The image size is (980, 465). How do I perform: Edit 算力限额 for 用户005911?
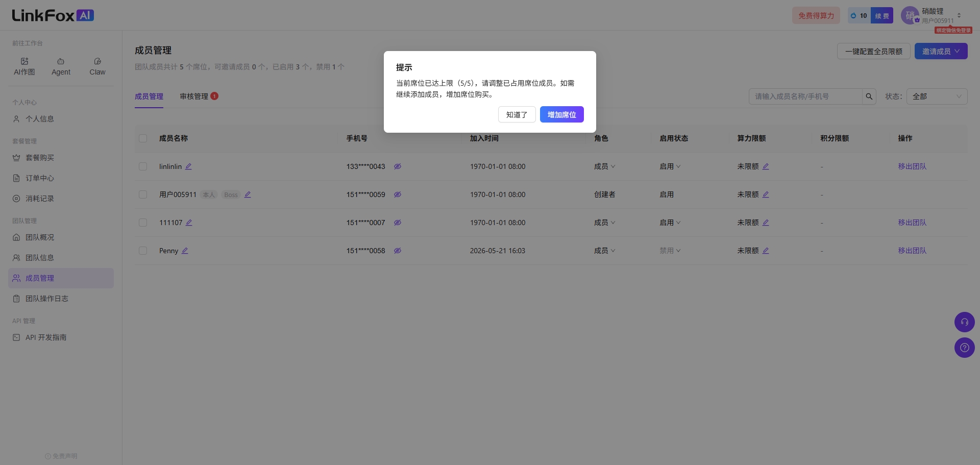click(766, 194)
